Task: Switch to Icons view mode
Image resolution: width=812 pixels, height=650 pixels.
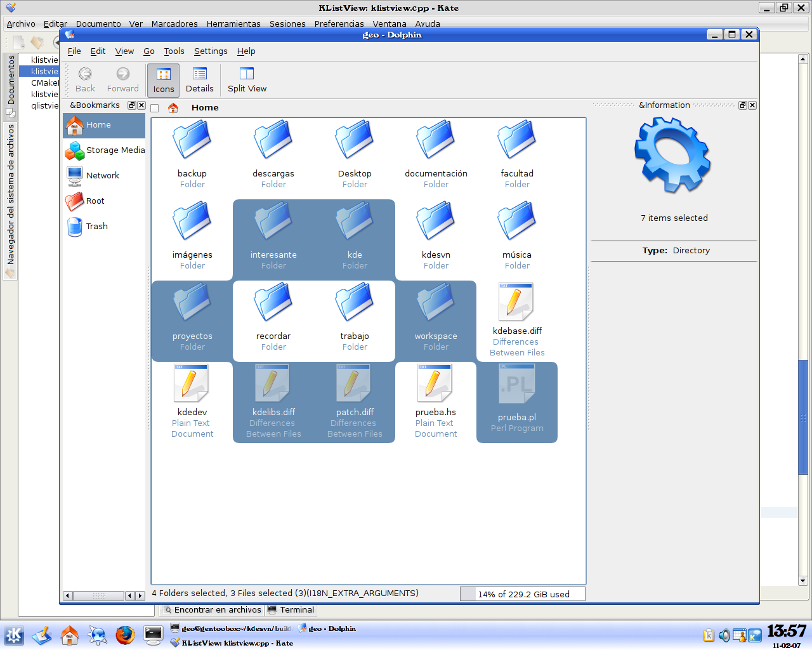Action: coord(164,81)
